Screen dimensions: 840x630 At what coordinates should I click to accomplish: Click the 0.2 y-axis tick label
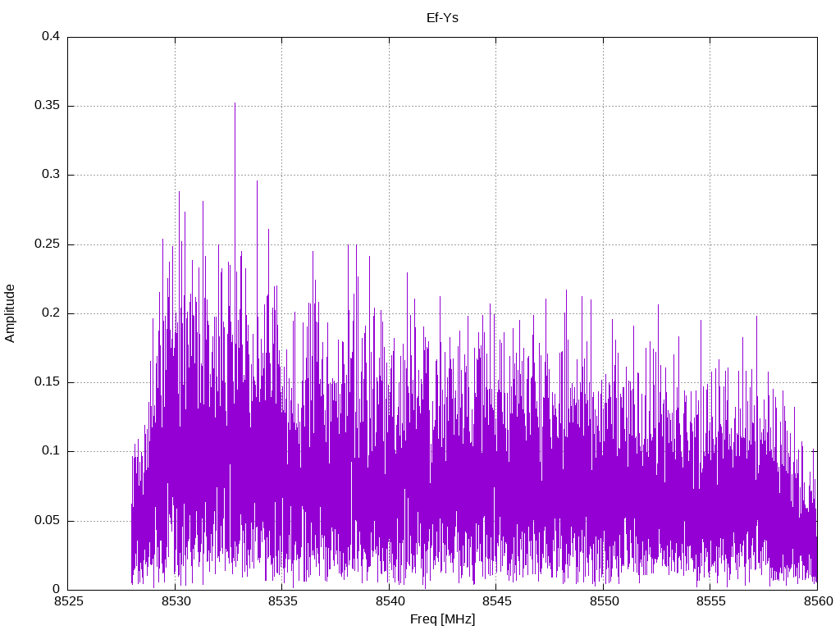tap(51, 313)
